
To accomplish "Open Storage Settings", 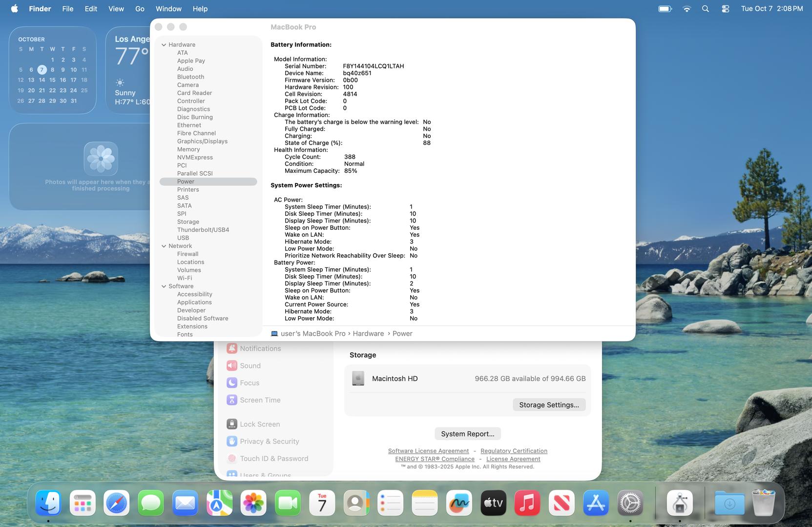I will (549, 405).
